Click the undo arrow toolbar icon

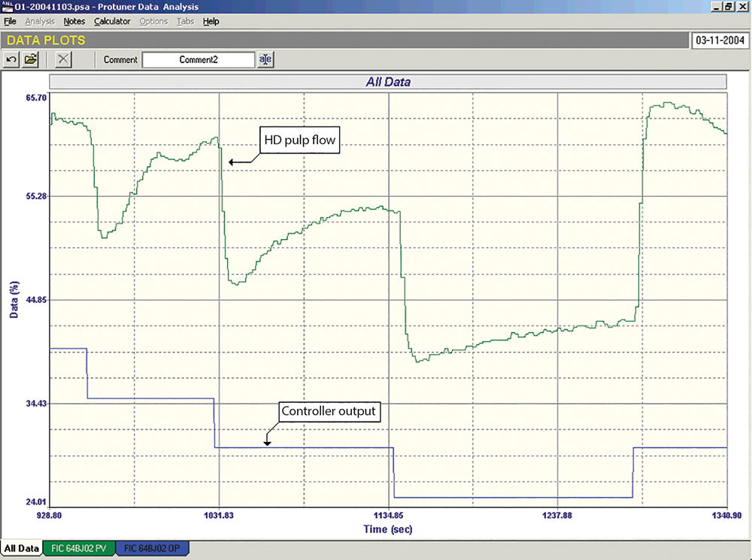12,59
